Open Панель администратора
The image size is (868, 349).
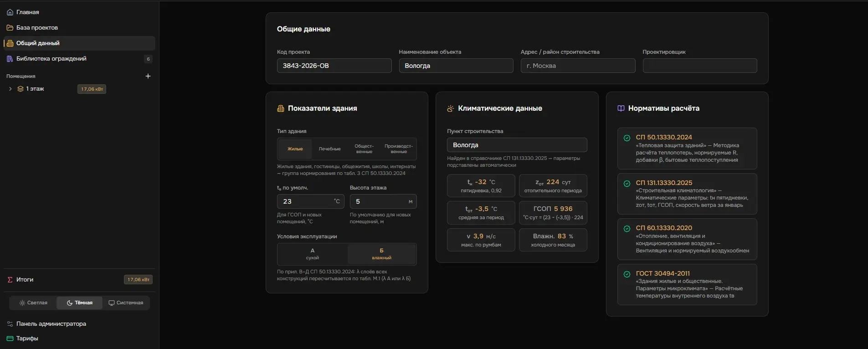click(79, 324)
